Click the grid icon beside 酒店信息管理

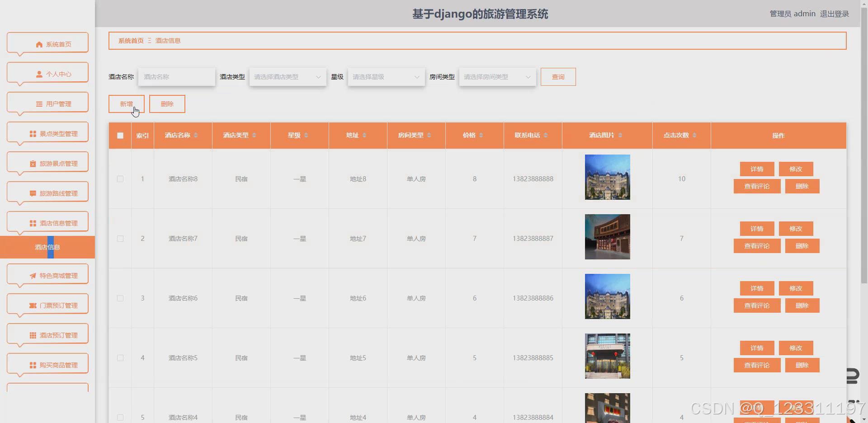(x=33, y=223)
